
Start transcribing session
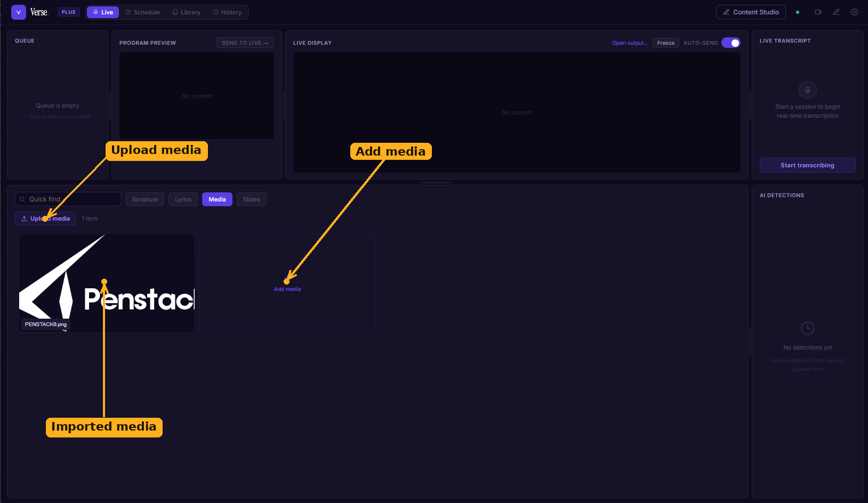(808, 165)
